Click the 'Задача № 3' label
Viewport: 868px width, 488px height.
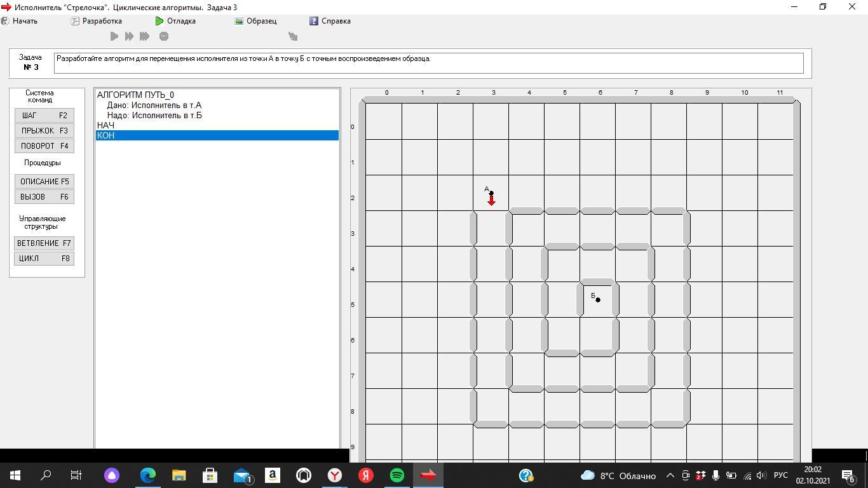31,62
